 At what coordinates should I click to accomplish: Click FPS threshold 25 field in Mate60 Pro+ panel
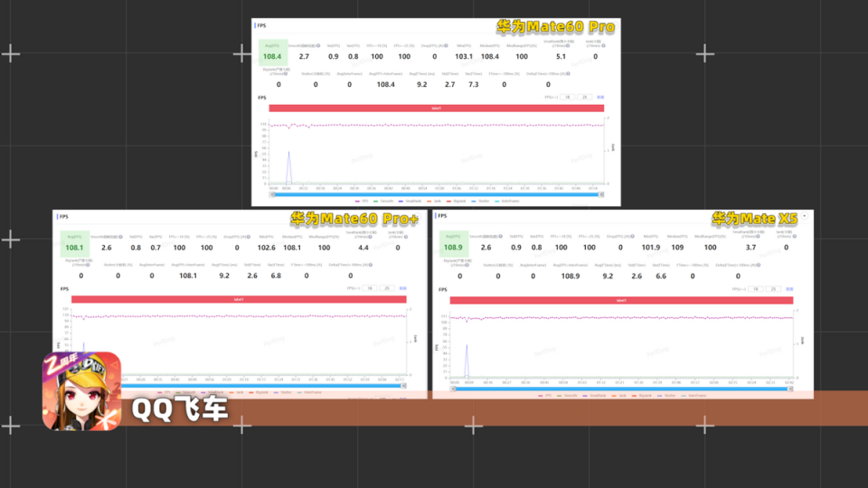(x=387, y=288)
